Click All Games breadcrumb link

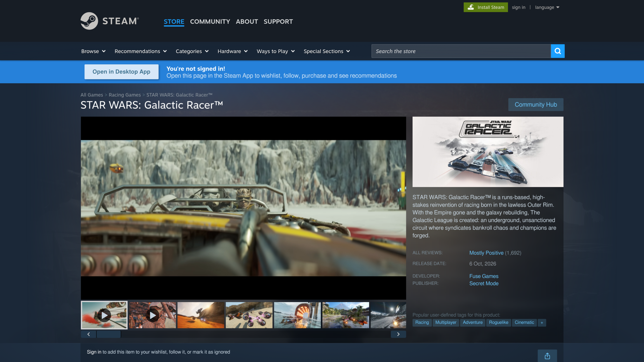coord(92,95)
